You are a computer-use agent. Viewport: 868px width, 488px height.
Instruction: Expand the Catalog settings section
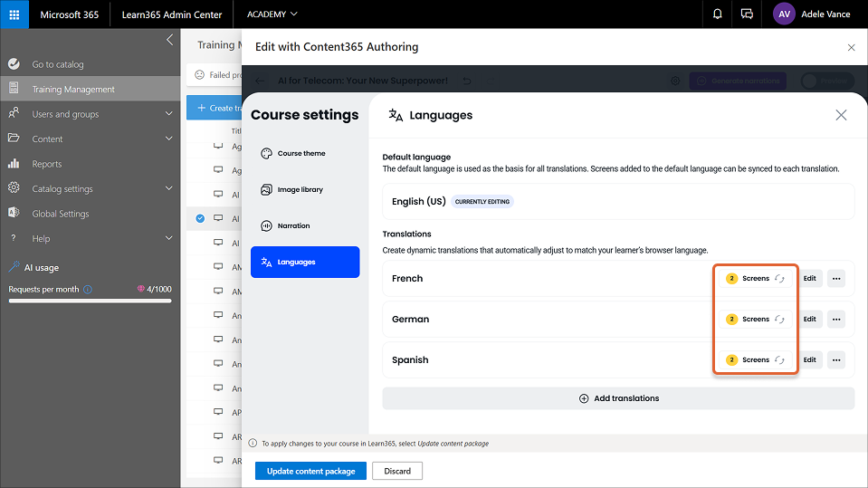point(168,189)
